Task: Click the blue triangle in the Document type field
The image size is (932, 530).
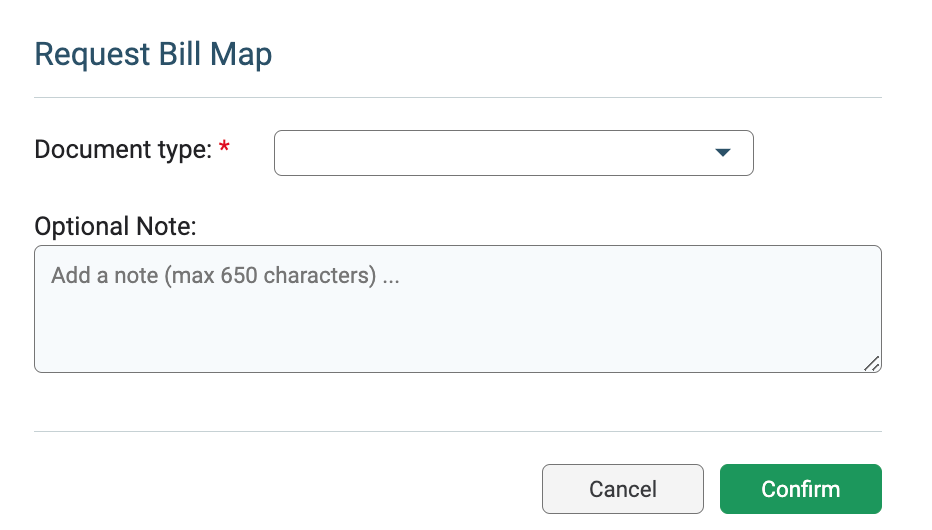Action: [722, 153]
